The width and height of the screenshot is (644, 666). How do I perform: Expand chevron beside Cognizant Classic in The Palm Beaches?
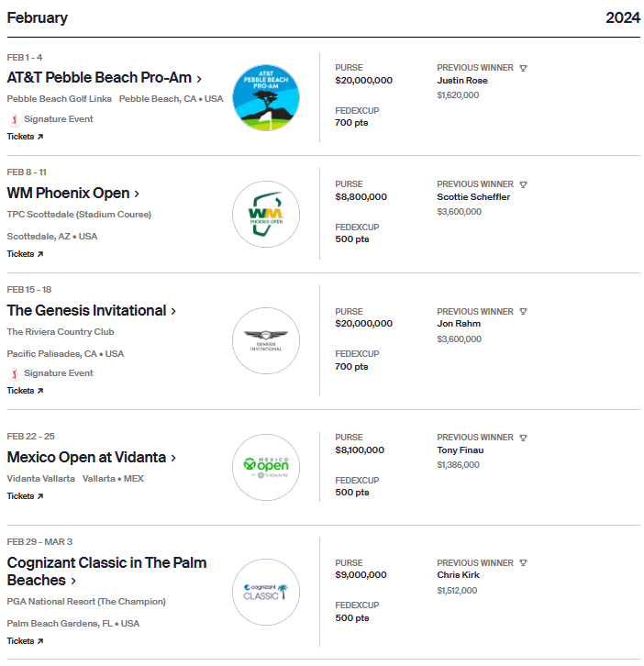(x=73, y=581)
